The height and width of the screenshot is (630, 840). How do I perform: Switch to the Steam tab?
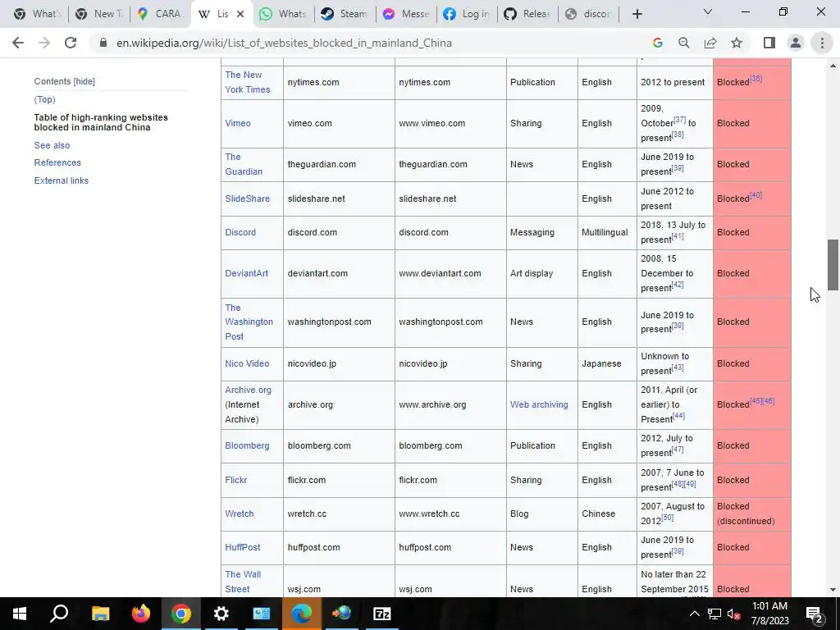coord(344,14)
